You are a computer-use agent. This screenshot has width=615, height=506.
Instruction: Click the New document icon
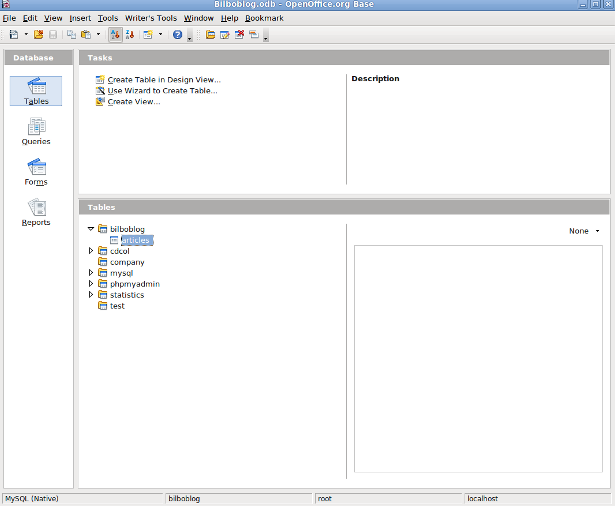14,35
